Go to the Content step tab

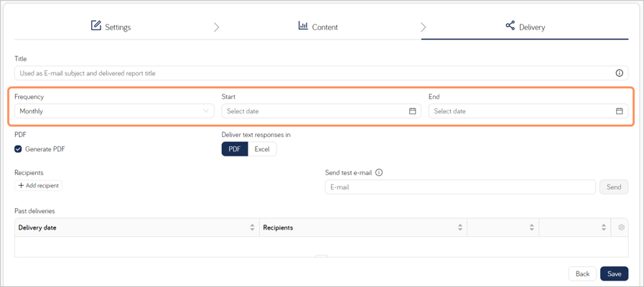(x=318, y=27)
